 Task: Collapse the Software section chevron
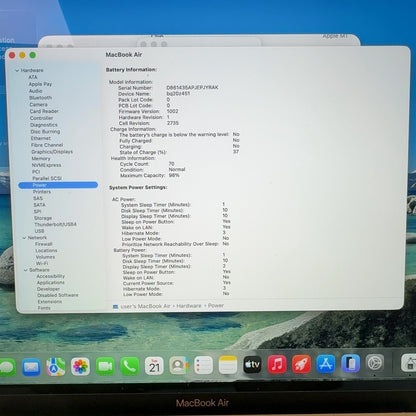click(26, 270)
